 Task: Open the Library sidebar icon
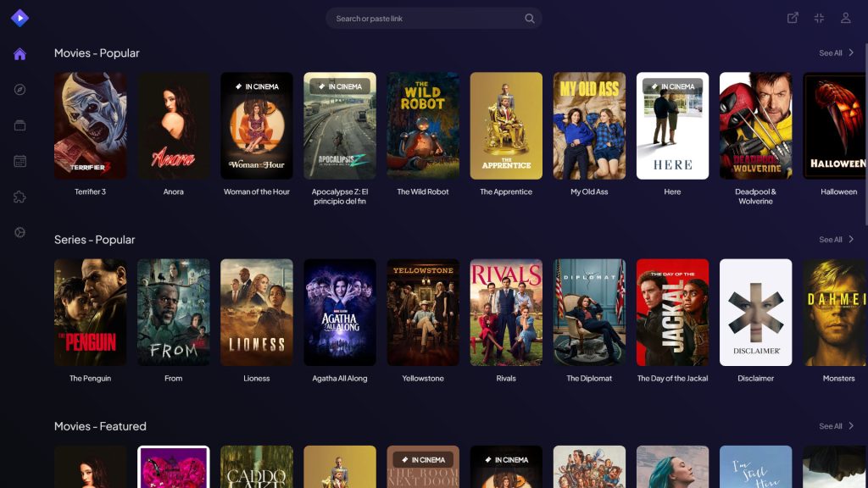coord(20,125)
